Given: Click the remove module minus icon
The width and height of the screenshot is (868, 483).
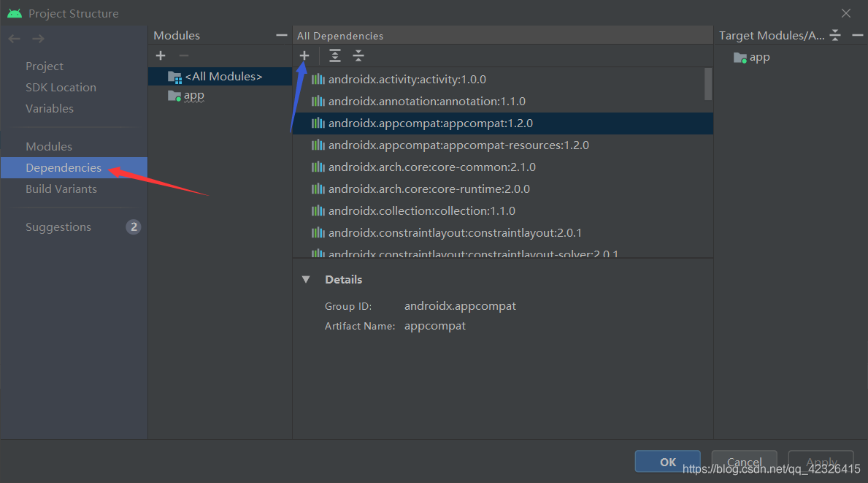Looking at the screenshot, I should pos(184,56).
